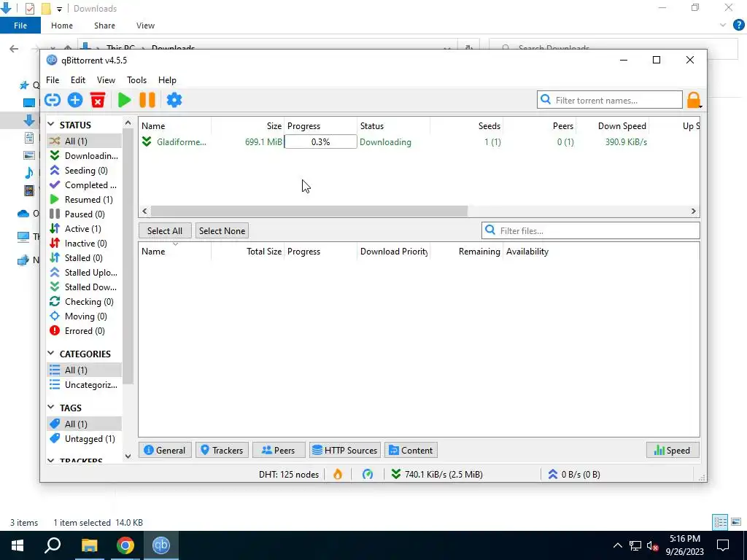
Task: Click the sidebar scroll down arrow
Action: tap(128, 456)
